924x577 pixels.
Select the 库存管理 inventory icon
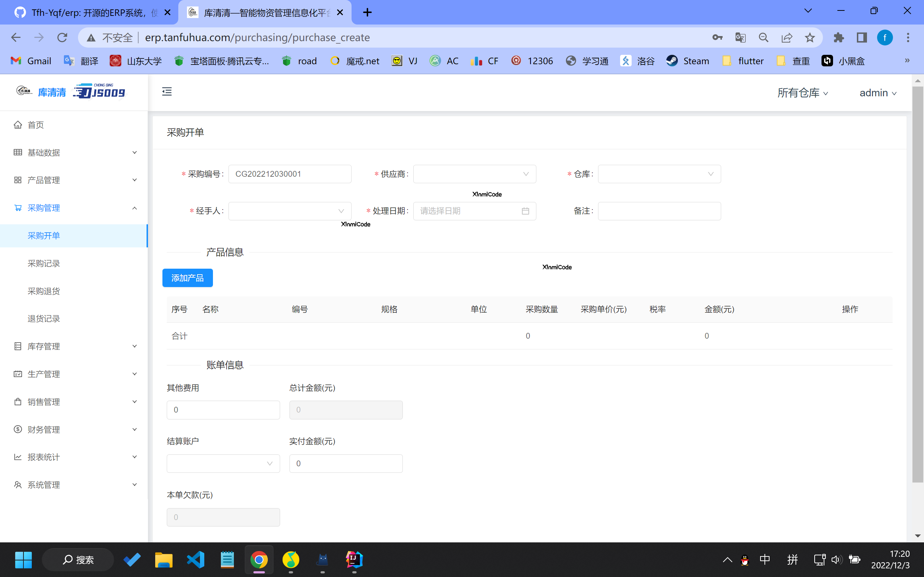pyautogui.click(x=18, y=346)
